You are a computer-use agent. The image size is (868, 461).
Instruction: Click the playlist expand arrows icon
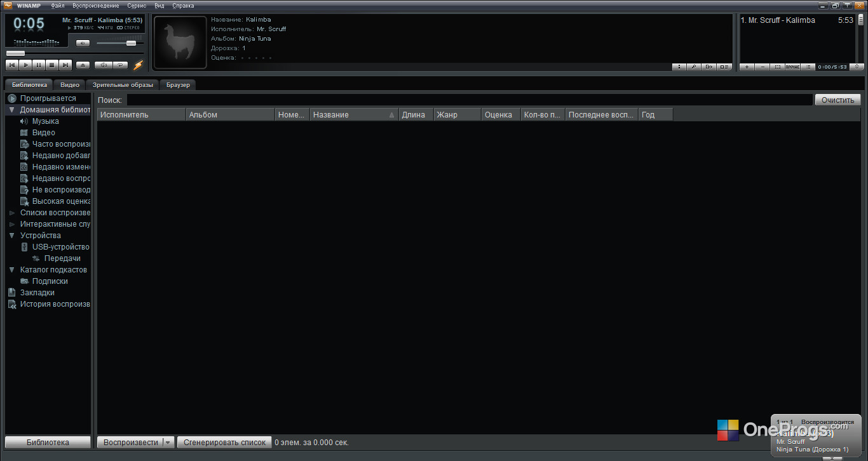point(857,67)
